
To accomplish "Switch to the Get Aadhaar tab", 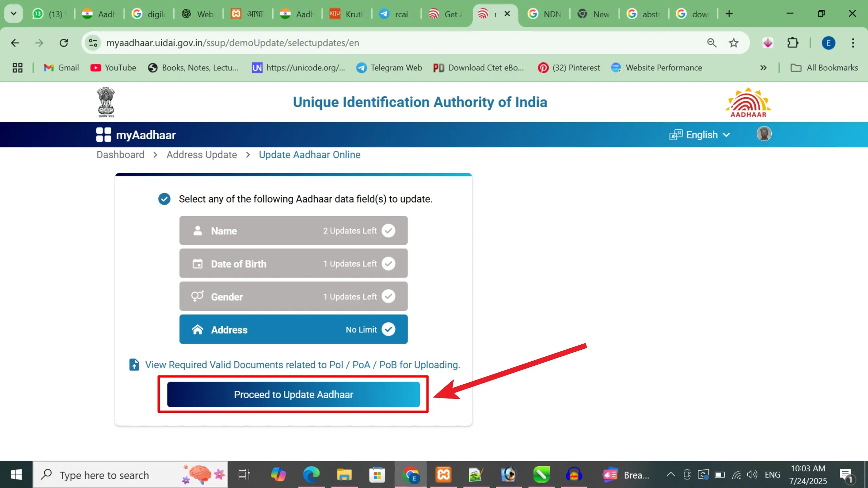I will (x=445, y=14).
